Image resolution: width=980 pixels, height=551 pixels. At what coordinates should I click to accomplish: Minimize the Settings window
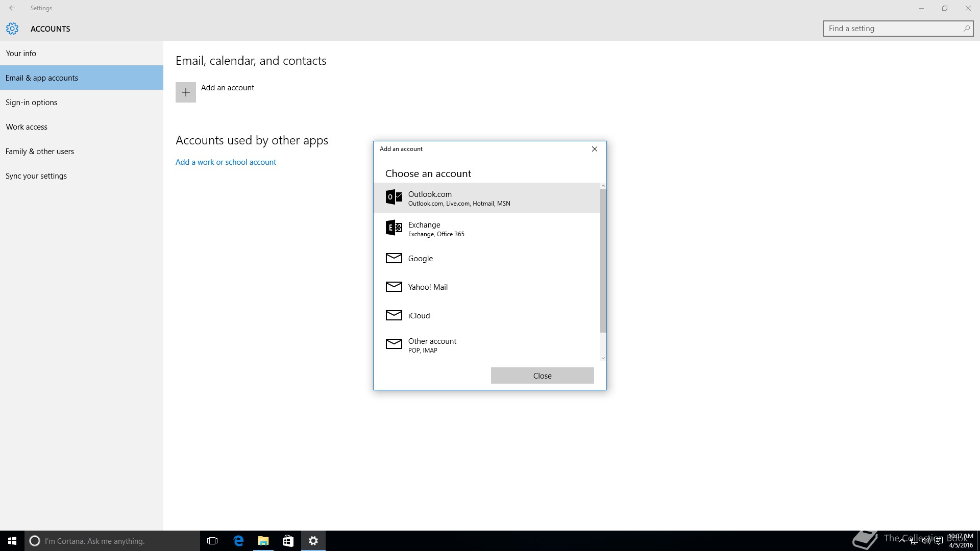921,8
